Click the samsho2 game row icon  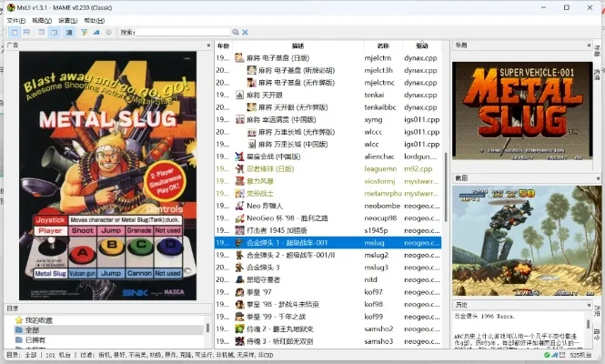239,329
